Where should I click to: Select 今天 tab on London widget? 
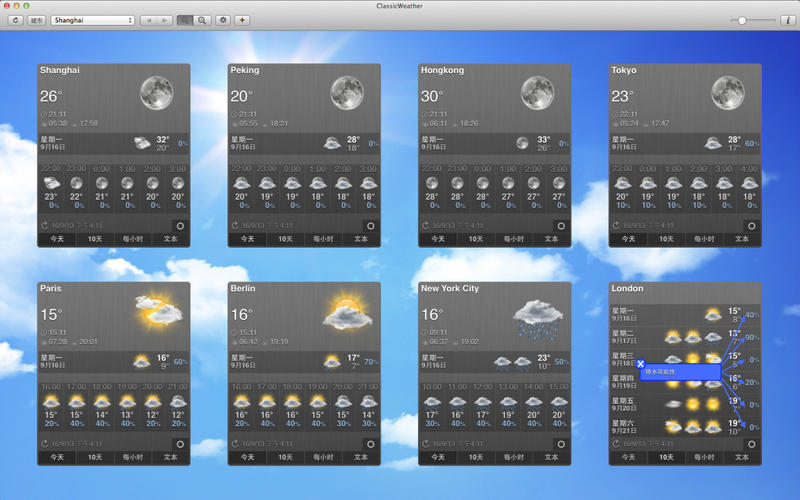pyautogui.click(x=628, y=457)
